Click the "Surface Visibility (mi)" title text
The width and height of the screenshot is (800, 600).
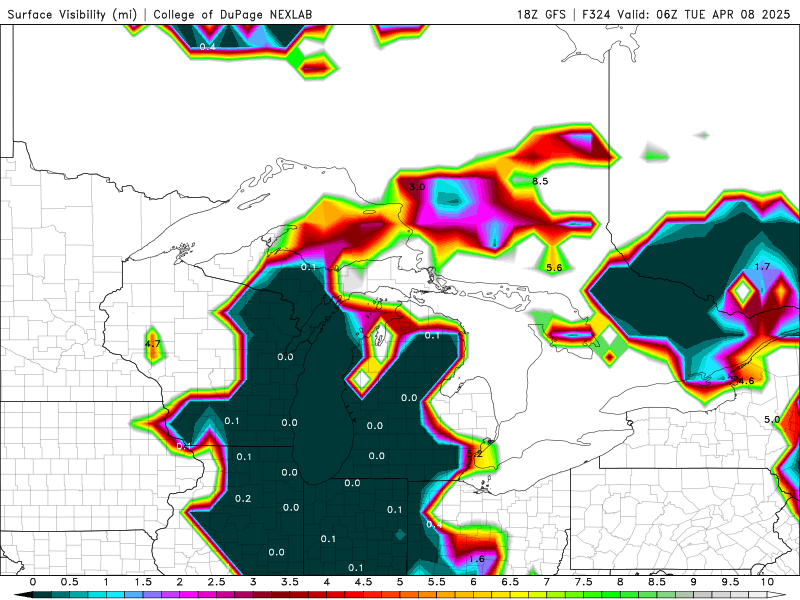[72, 14]
